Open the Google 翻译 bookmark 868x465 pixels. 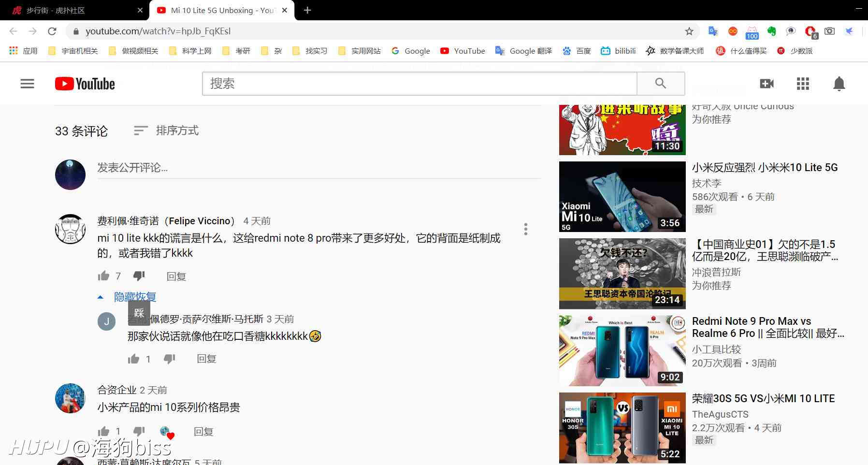click(524, 51)
